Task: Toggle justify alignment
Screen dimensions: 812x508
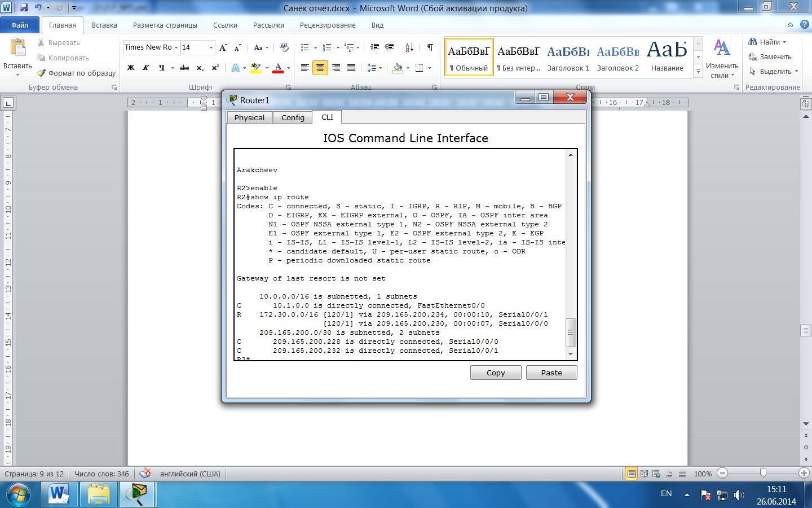Action: [351, 68]
